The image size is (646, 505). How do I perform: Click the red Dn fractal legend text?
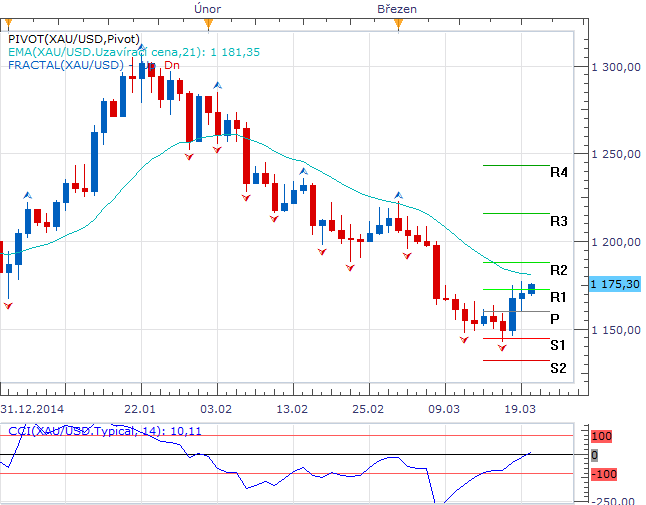point(172,65)
